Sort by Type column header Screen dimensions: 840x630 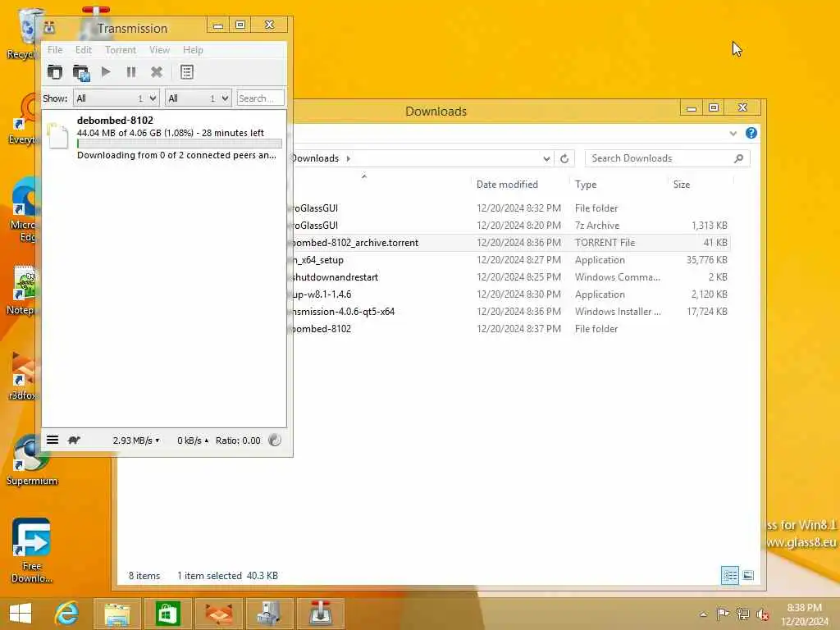coord(586,185)
